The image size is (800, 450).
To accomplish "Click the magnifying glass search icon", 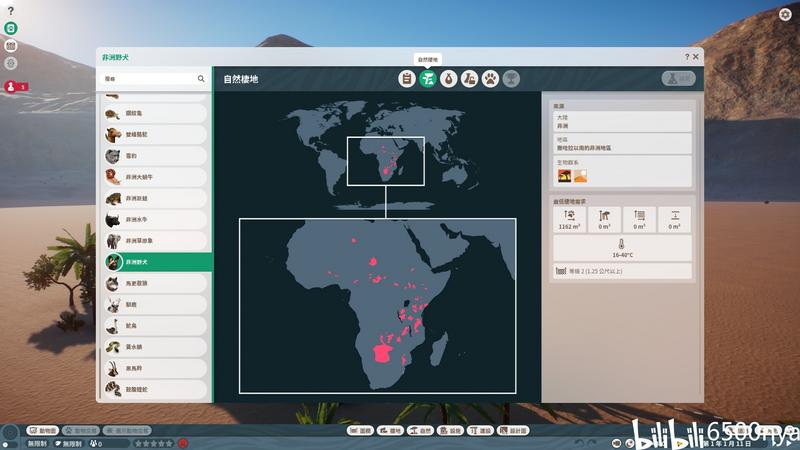I will 201,79.
